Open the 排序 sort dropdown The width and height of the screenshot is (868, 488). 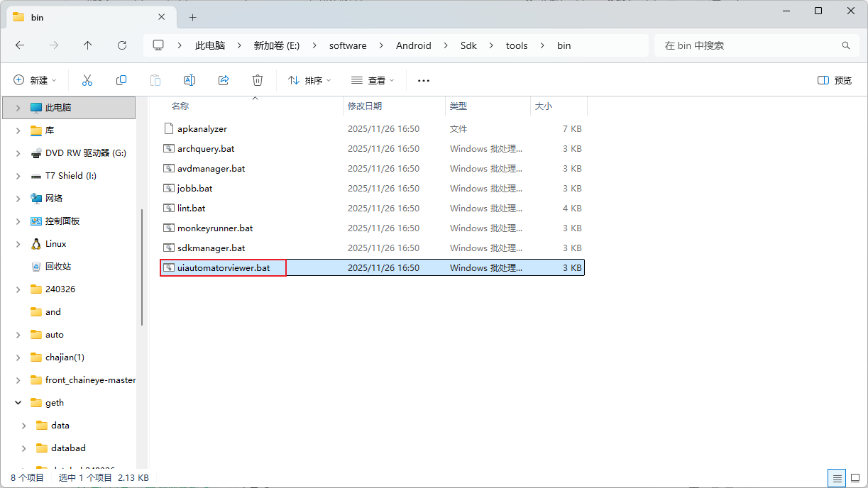tap(309, 80)
